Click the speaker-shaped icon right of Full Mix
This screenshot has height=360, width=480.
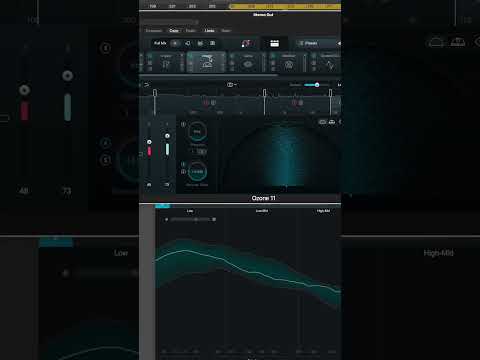pos(188,43)
